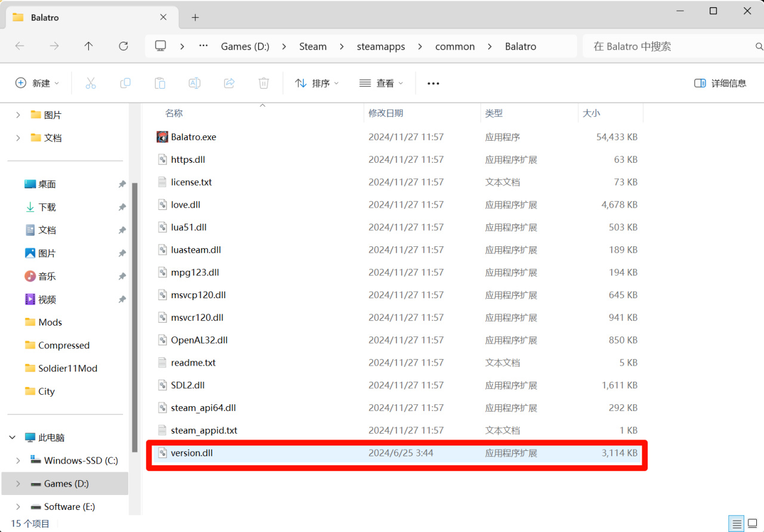
Task: Select the lua51.dll file name
Action: (x=189, y=227)
